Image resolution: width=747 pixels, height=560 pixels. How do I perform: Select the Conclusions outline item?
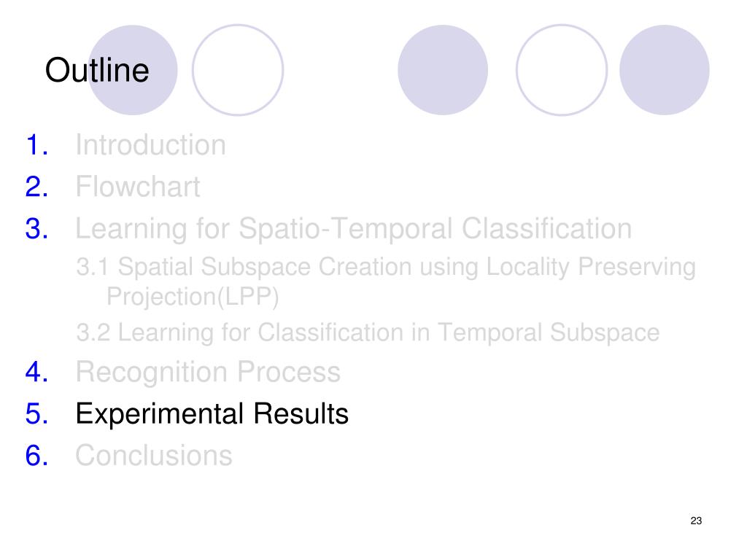(153, 455)
